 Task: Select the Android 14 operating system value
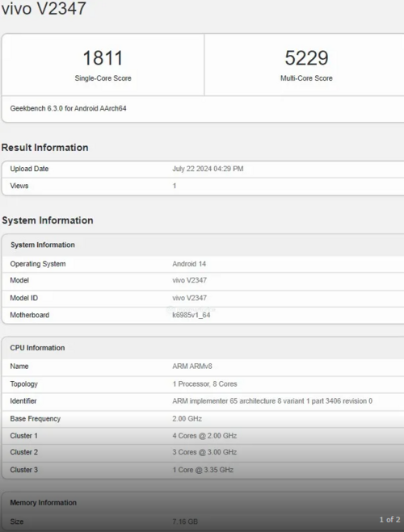(x=189, y=264)
